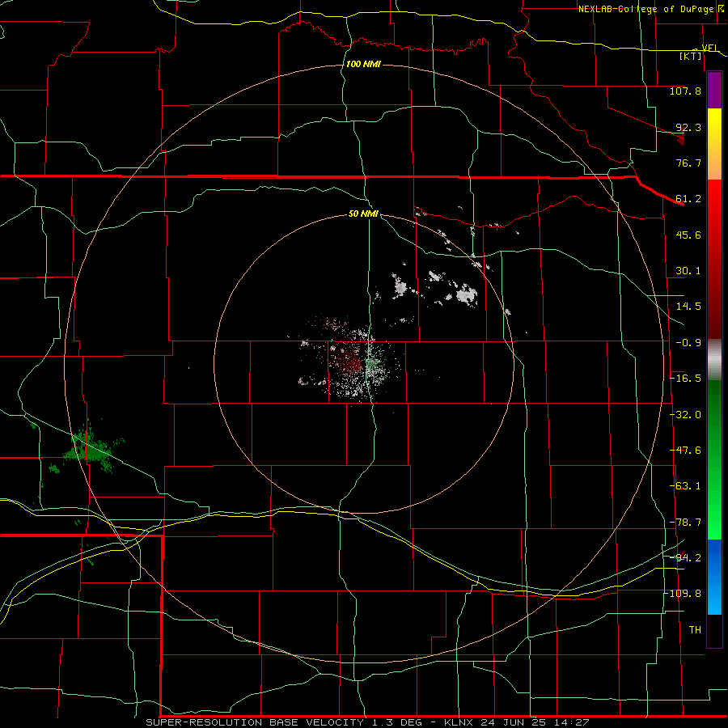Select the -32.0 scale value
728x728 pixels.
[x=685, y=415]
